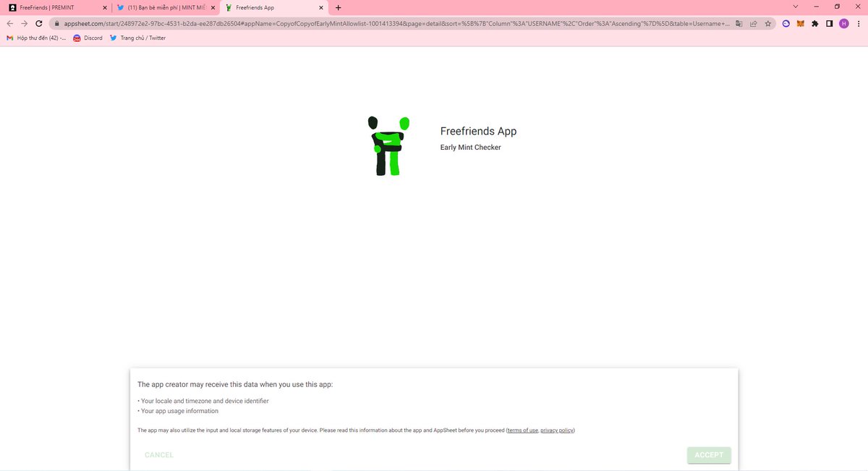Open the privacy policy link
Image resolution: width=868 pixels, height=471 pixels.
coord(557,430)
